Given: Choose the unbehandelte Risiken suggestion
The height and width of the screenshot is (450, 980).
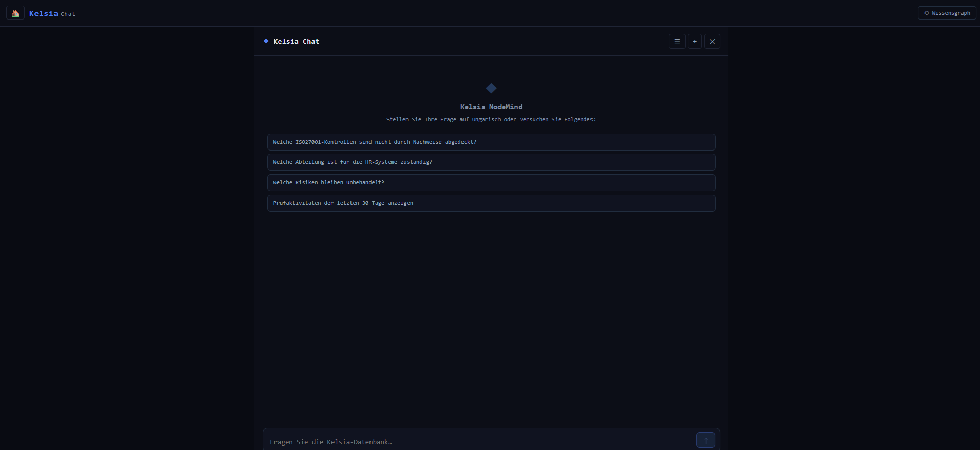Looking at the screenshot, I should tap(491, 183).
